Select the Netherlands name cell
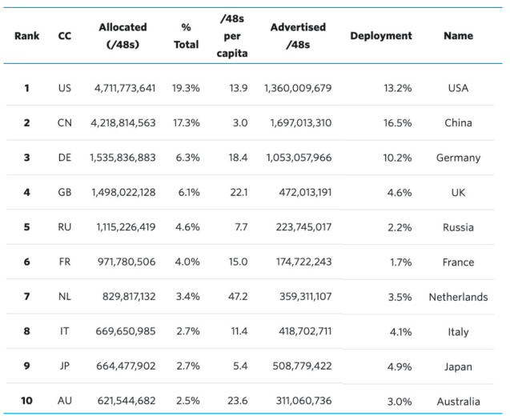The width and height of the screenshot is (510, 420). [x=458, y=297]
